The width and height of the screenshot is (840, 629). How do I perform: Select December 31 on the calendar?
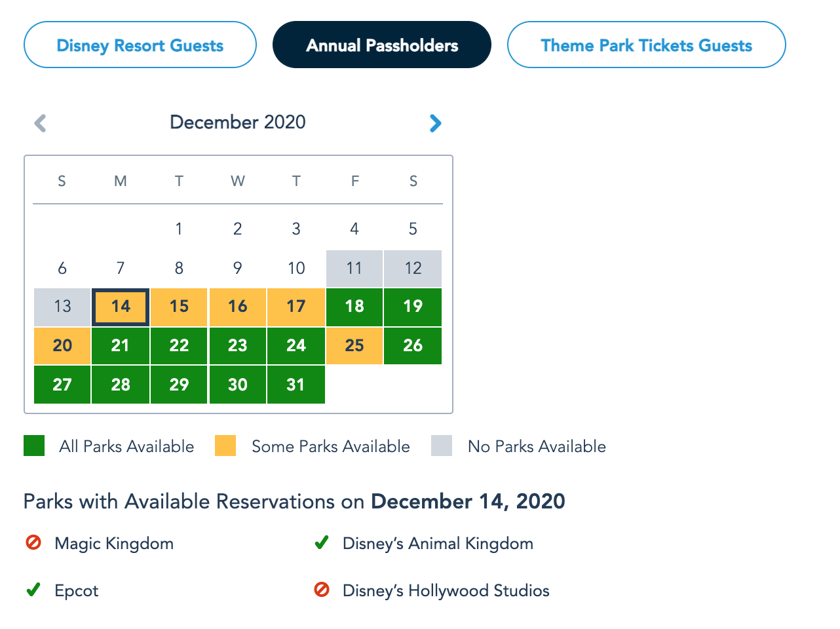(296, 385)
